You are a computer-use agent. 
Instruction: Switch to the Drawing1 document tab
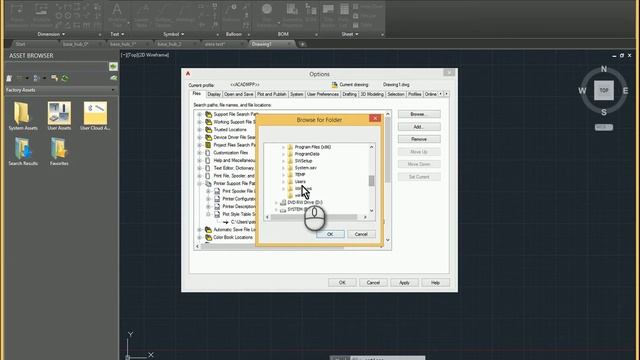click(x=271, y=44)
